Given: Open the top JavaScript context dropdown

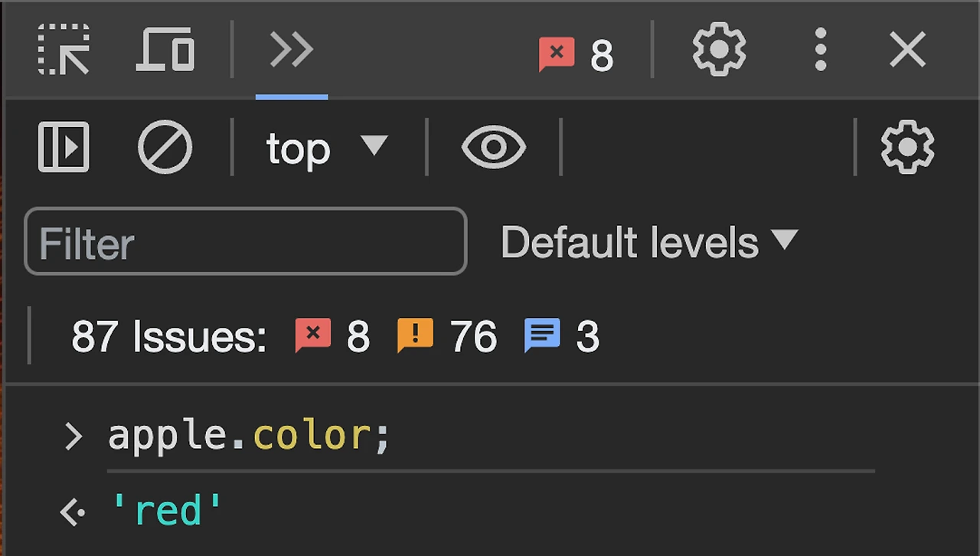Looking at the screenshot, I should (327, 147).
